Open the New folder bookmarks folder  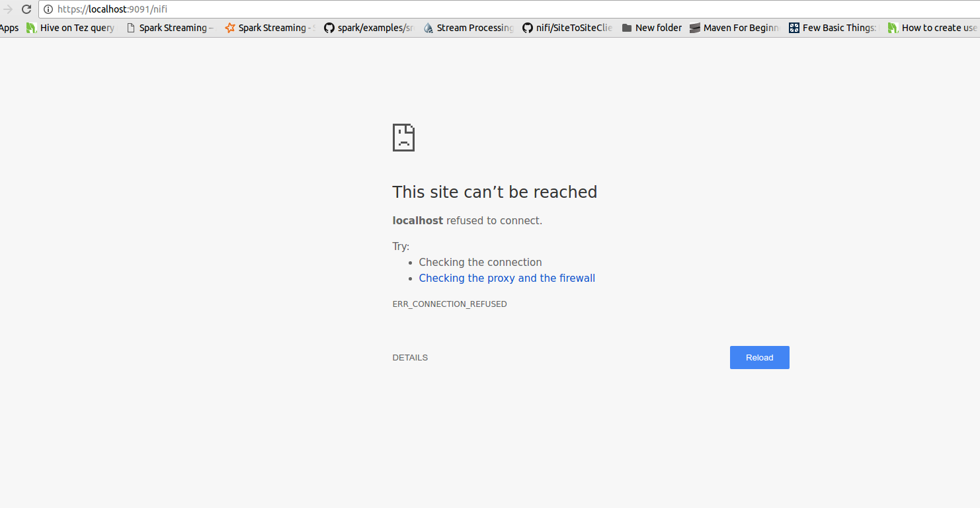click(x=651, y=28)
